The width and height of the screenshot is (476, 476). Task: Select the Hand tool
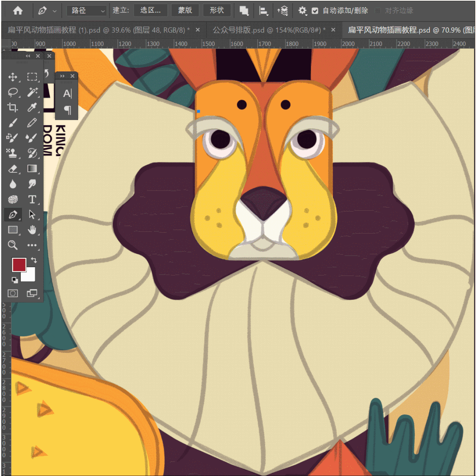(x=32, y=230)
